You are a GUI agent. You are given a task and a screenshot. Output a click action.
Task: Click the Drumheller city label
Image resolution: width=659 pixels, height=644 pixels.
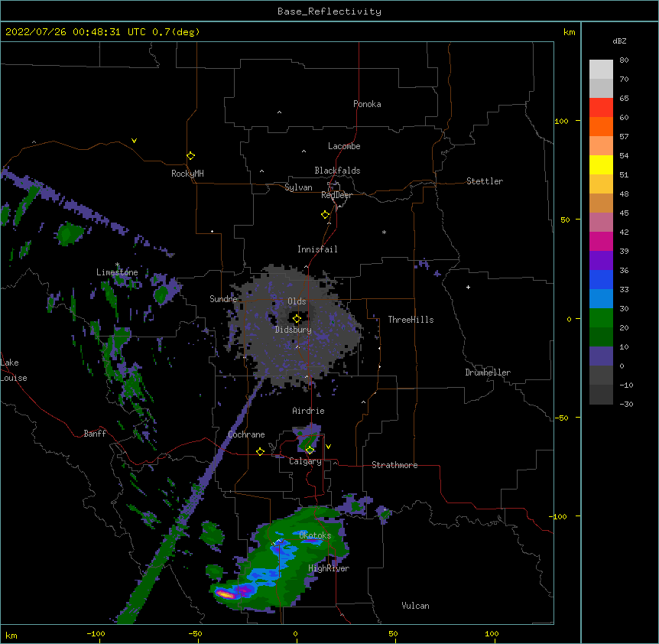tap(488, 372)
